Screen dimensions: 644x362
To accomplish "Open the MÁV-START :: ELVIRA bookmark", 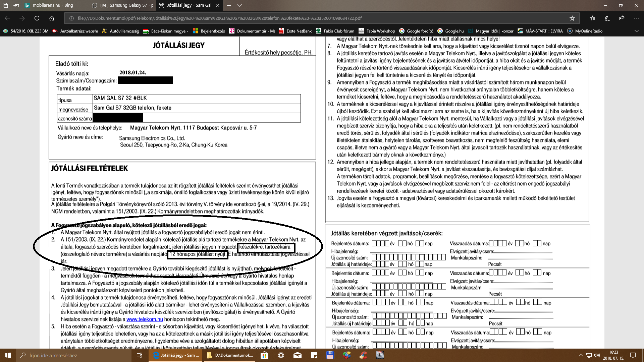I will tap(540, 31).
